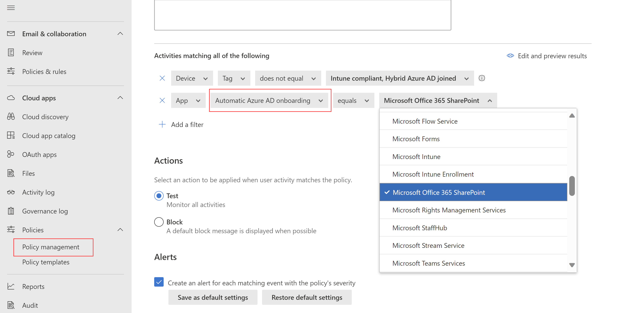Select Microsoft Teams Services from list
This screenshot has height=313, width=644.
428,263
